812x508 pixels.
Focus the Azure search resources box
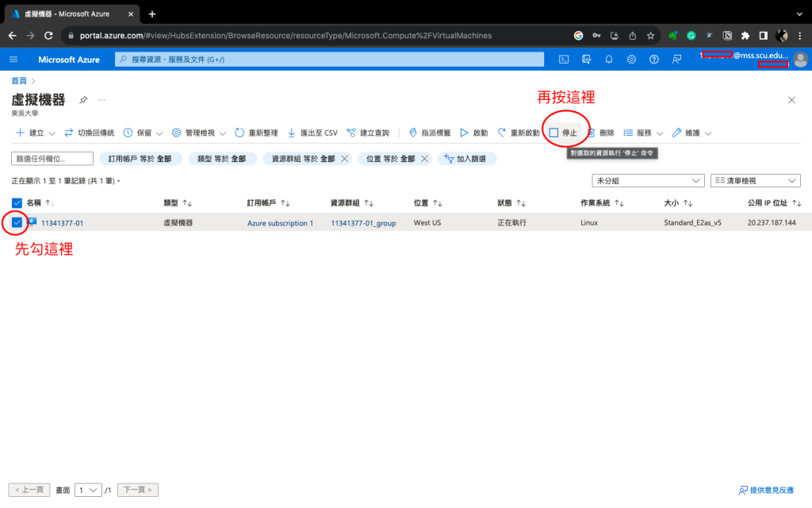(x=329, y=60)
